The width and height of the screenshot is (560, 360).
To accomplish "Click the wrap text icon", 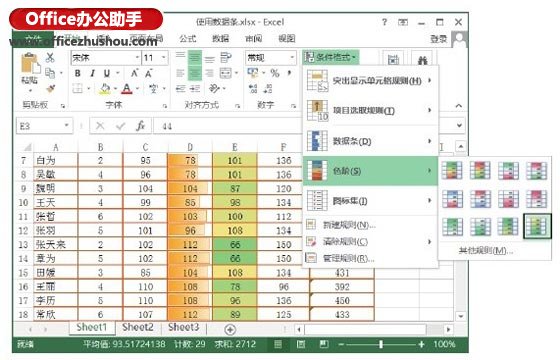I will pyautogui.click(x=225, y=58).
